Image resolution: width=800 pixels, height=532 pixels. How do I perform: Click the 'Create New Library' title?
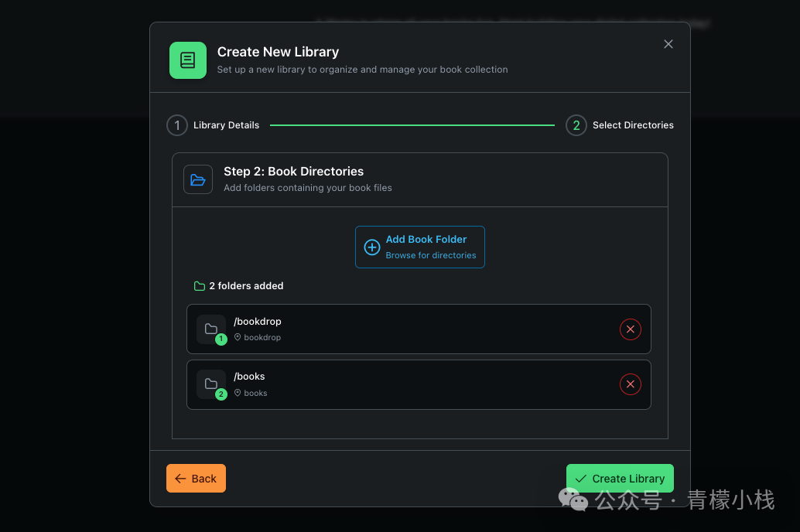(x=278, y=52)
